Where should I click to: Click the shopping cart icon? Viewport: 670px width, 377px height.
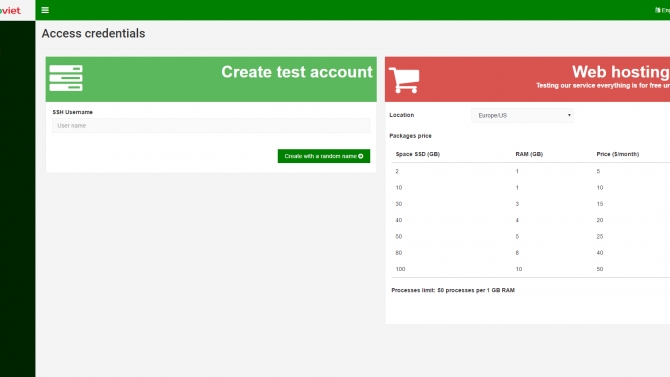404,80
